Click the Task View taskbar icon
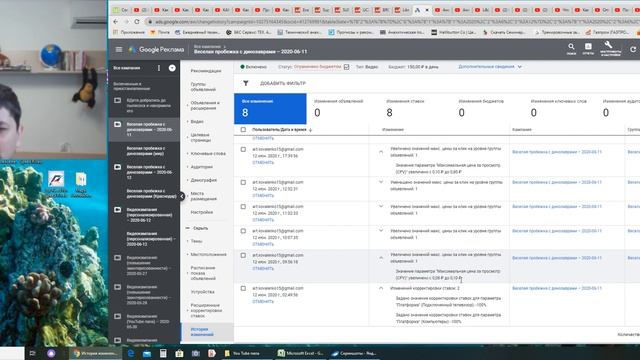Viewport: 640px width, 360px height. 33,353
